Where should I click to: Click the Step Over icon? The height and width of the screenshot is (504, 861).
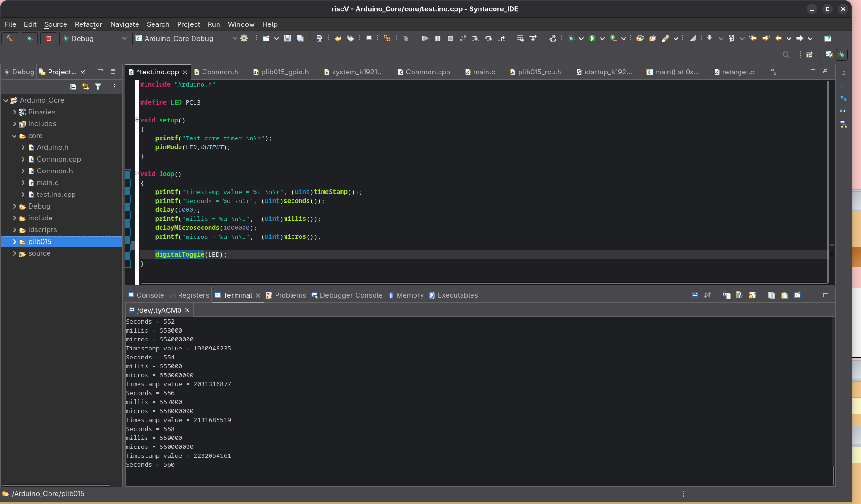click(x=488, y=38)
